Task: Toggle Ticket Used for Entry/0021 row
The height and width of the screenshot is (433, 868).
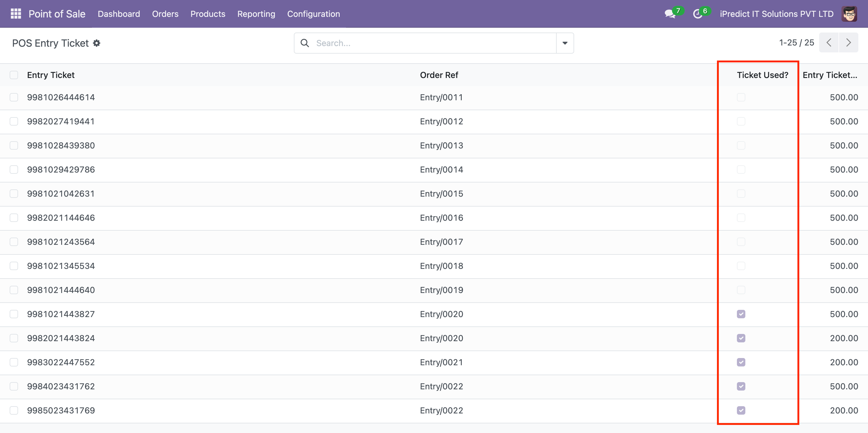Action: pyautogui.click(x=741, y=362)
